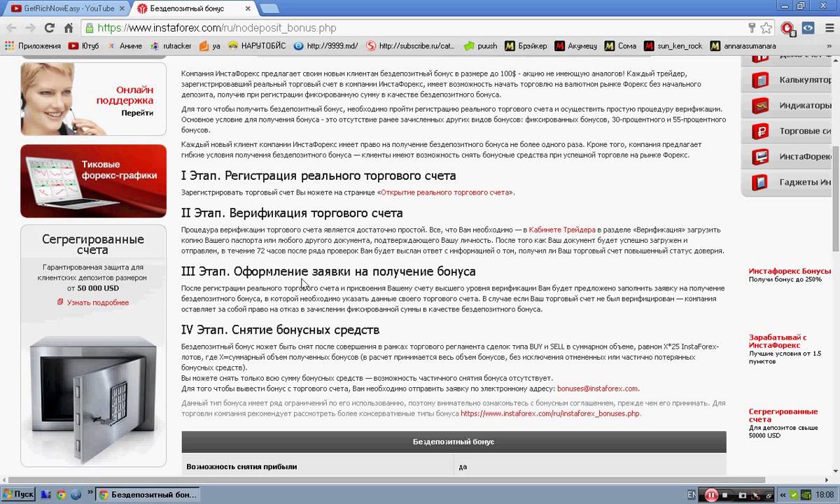Viewport: 840px width, 504px height.
Task: Click the 18:08 taskbar clock
Action: pyautogui.click(x=825, y=495)
